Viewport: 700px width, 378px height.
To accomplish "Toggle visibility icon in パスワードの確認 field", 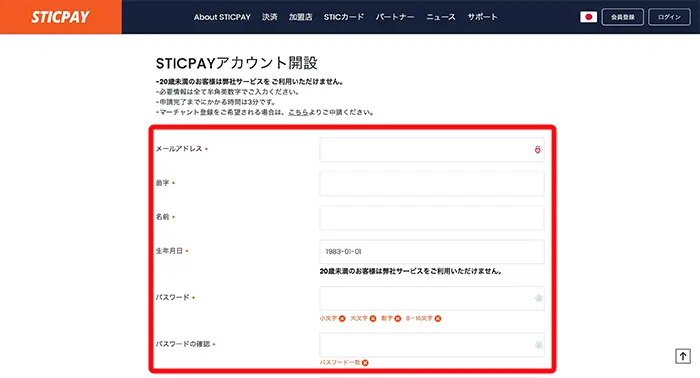I will click(x=538, y=345).
